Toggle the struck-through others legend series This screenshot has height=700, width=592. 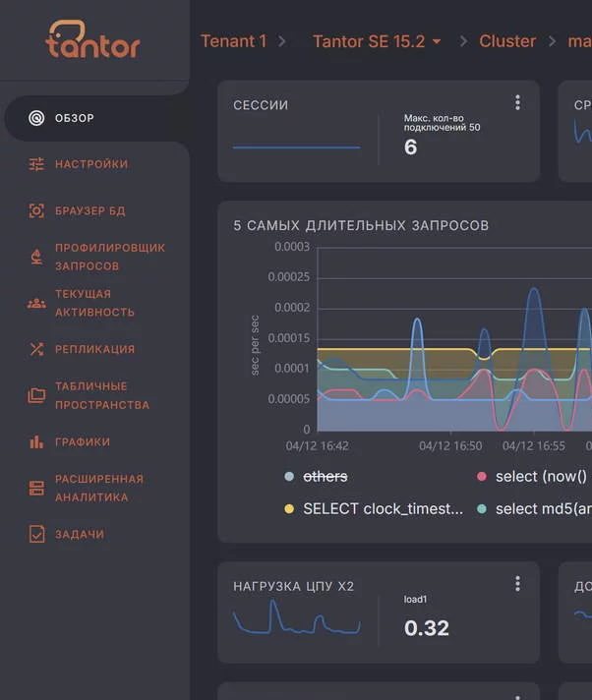tap(325, 476)
